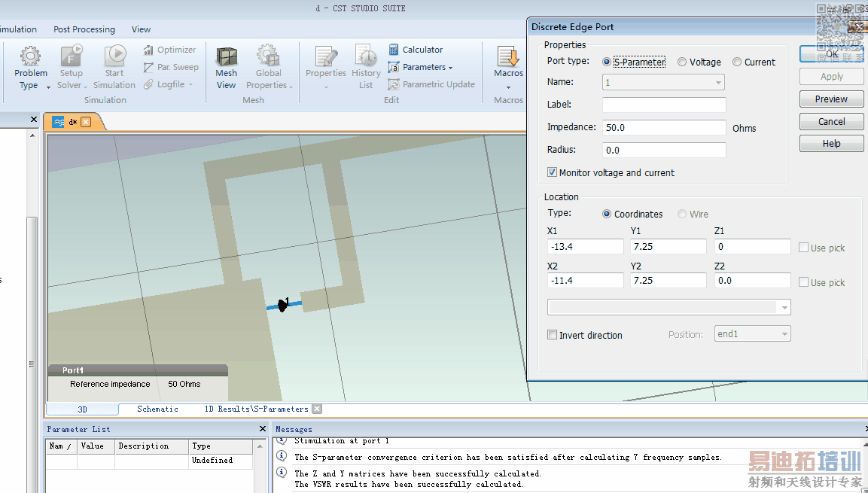Screen dimensions: 868x493
Task: Confirm the dialog with OK
Action: [831, 53]
